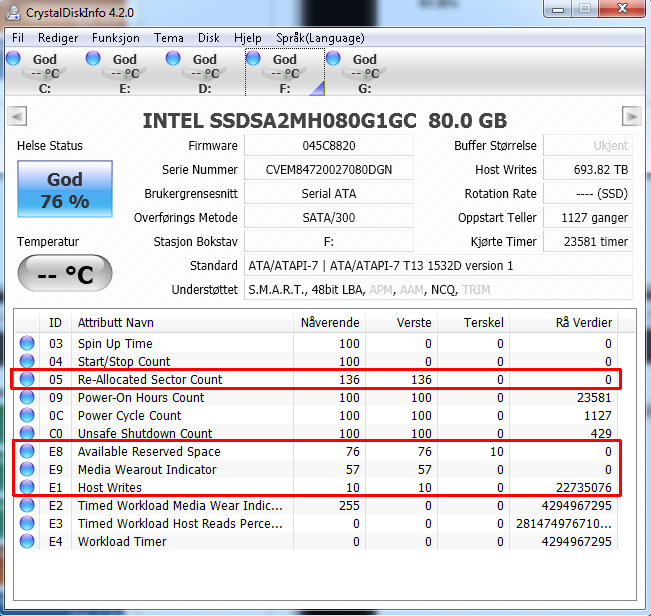Select the G: disk status icon
Image resolution: width=651 pixels, height=616 pixels.
tap(333, 58)
